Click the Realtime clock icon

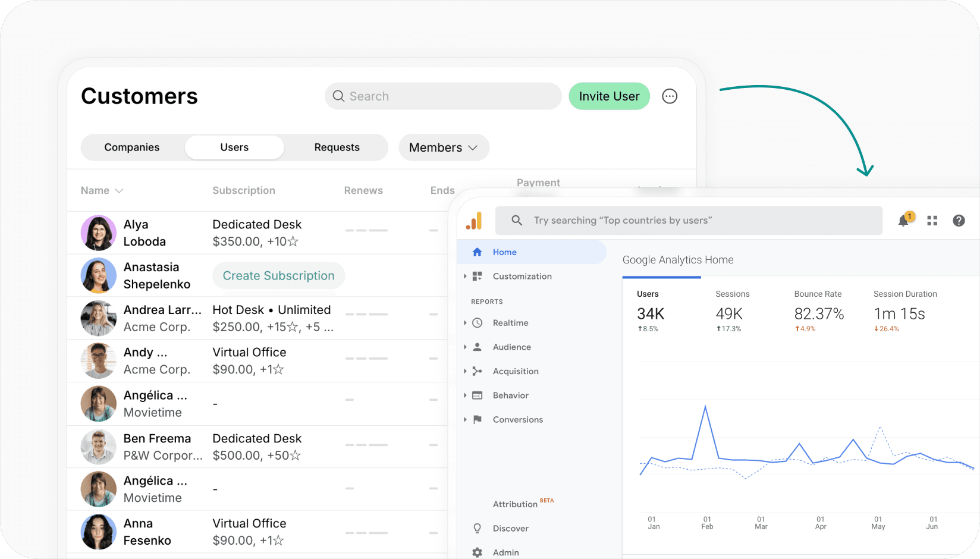coord(477,323)
